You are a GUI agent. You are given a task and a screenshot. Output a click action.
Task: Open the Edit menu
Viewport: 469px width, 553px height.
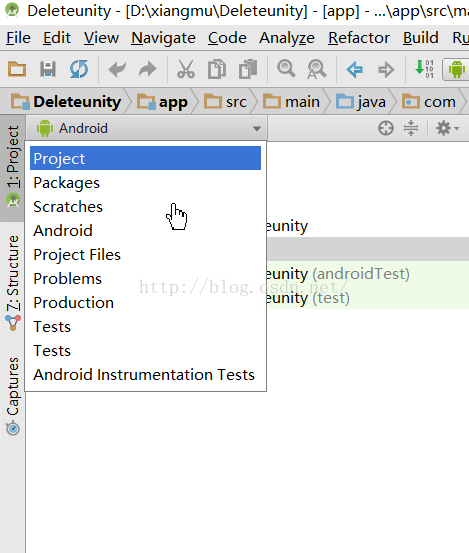57,38
